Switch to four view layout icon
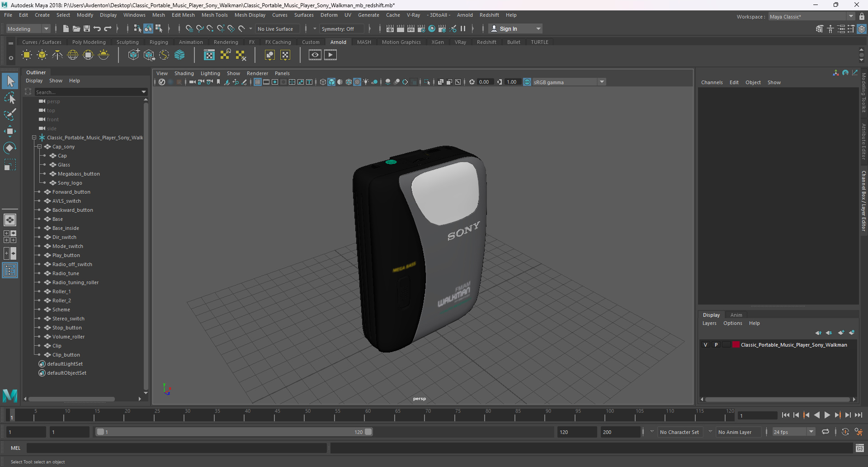Image resolution: width=868 pixels, height=467 pixels. [x=10, y=237]
